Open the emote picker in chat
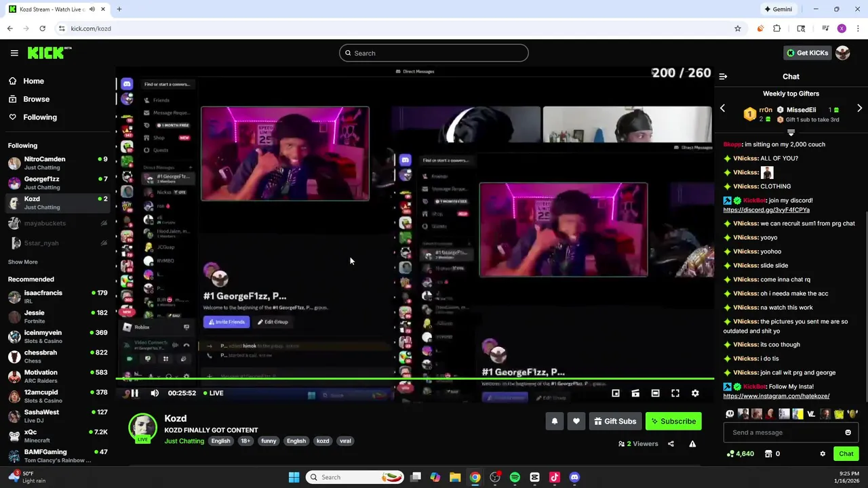The height and width of the screenshot is (488, 868). [x=848, y=432]
